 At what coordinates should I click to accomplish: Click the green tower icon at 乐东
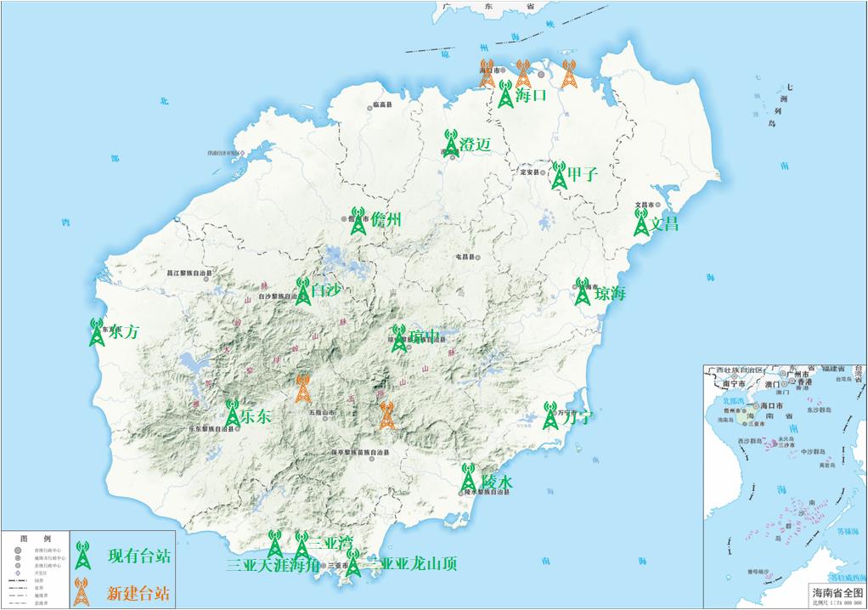click(x=233, y=414)
